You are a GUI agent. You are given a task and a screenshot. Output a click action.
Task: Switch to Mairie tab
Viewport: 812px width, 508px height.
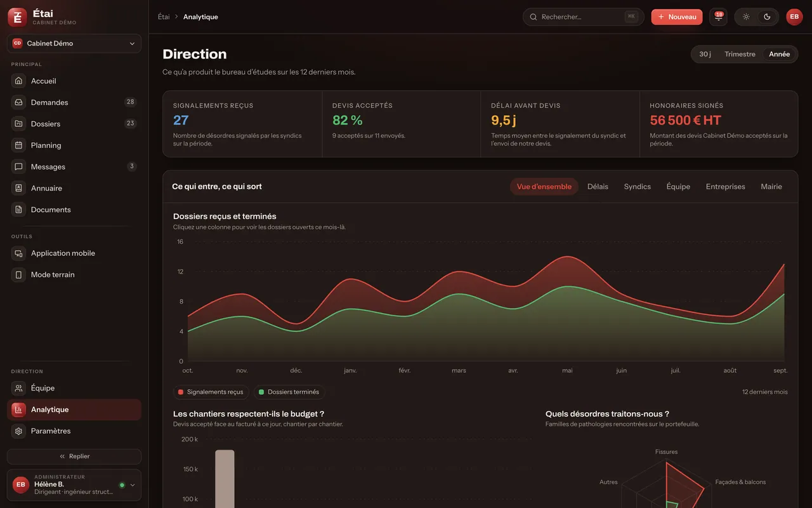(x=771, y=187)
